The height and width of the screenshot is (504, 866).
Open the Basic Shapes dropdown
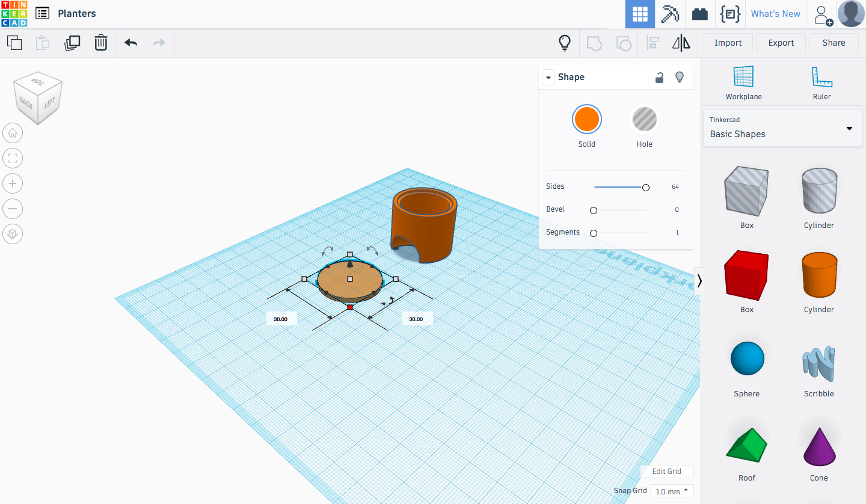coord(782,128)
